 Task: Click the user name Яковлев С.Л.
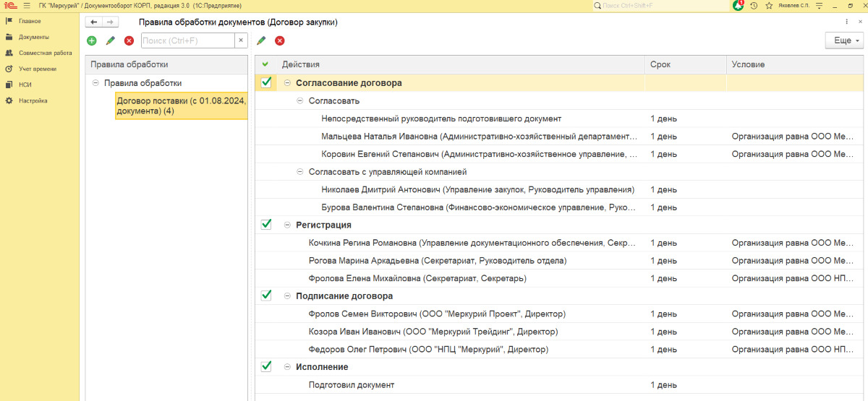793,6
